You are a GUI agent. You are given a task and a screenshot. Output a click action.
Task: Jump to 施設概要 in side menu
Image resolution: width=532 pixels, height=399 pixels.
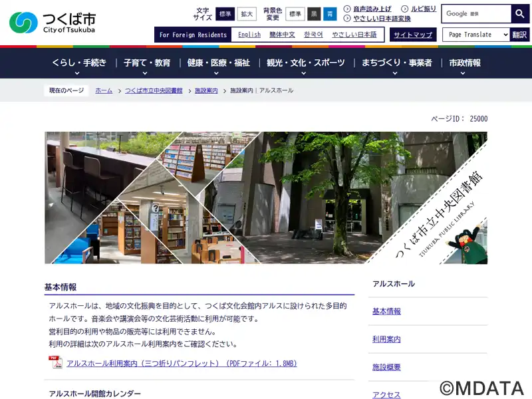pos(386,367)
